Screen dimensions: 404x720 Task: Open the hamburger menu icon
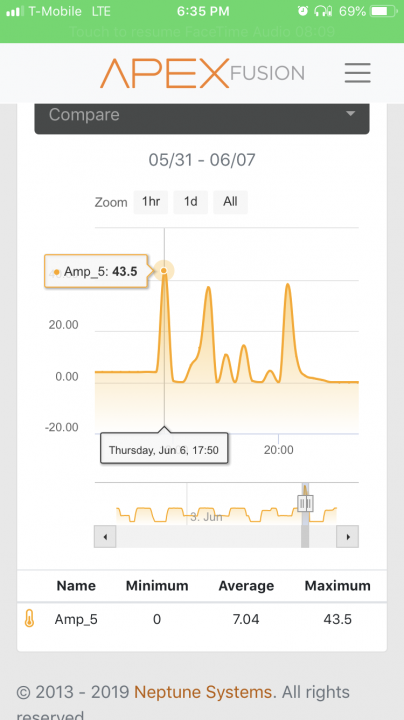(x=358, y=73)
